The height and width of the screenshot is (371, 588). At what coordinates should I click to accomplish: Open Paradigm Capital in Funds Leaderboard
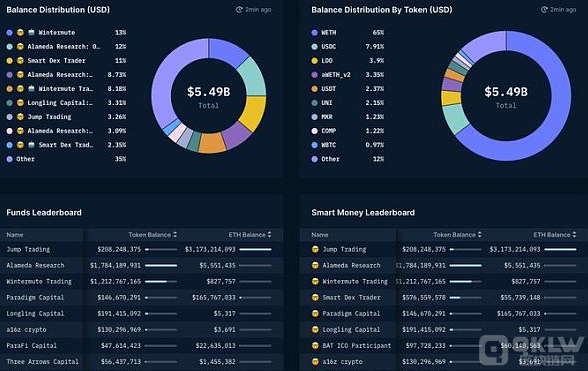pos(35,297)
